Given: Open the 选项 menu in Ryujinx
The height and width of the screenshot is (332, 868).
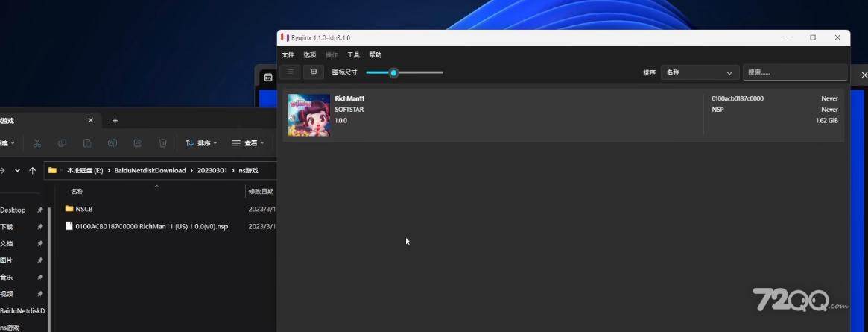Looking at the screenshot, I should coord(309,55).
